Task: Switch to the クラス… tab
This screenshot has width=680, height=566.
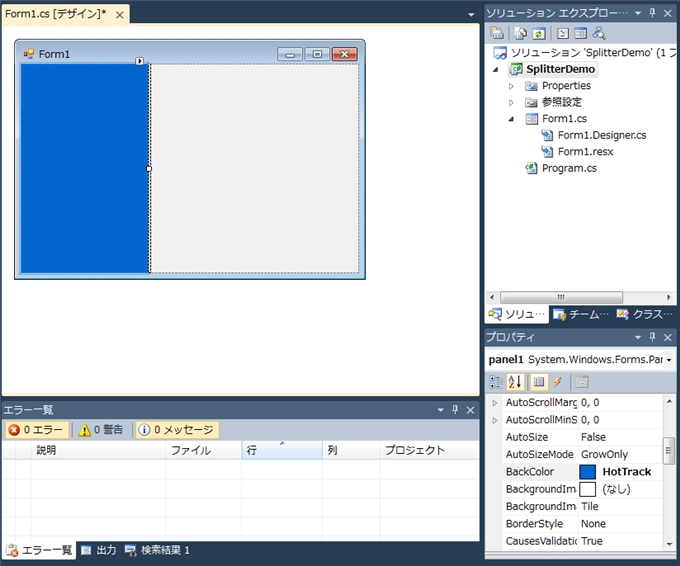Action: (x=644, y=314)
